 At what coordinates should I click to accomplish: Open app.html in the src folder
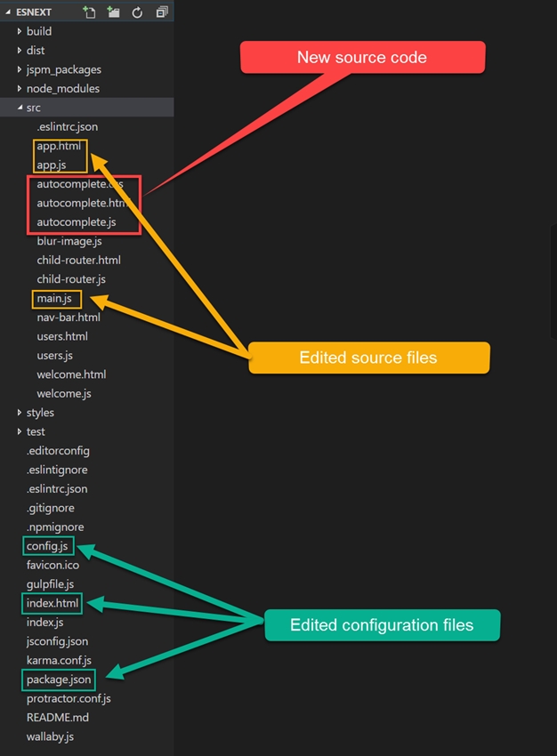pos(59,146)
